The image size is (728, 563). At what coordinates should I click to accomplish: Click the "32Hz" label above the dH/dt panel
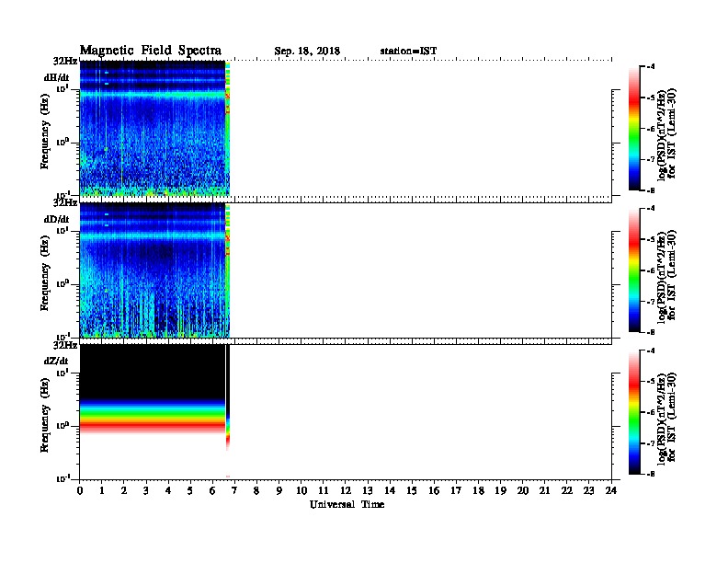[65, 61]
